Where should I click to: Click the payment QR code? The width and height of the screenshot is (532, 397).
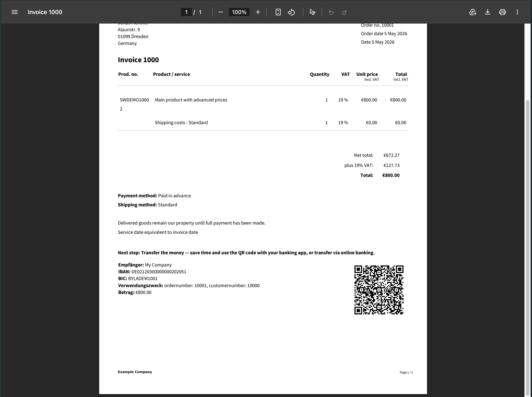pos(379,290)
